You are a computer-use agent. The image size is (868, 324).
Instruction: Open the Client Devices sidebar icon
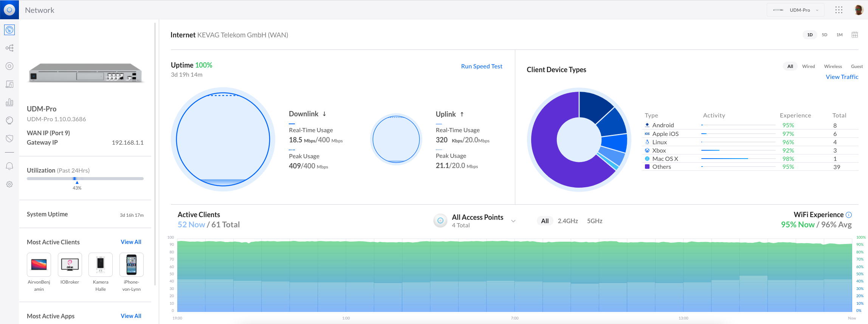click(x=9, y=84)
